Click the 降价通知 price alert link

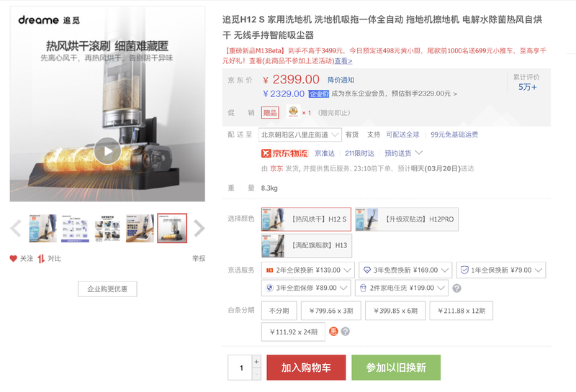(341, 80)
